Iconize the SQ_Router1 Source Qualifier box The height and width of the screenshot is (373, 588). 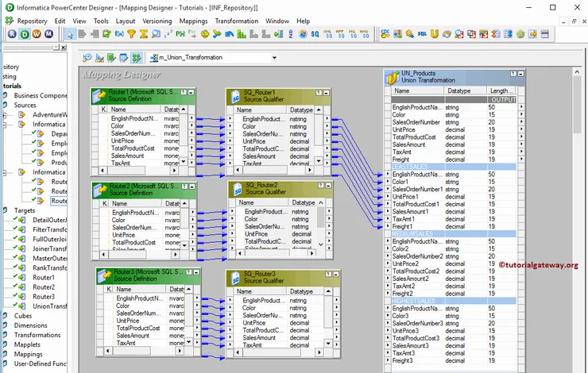(327, 93)
